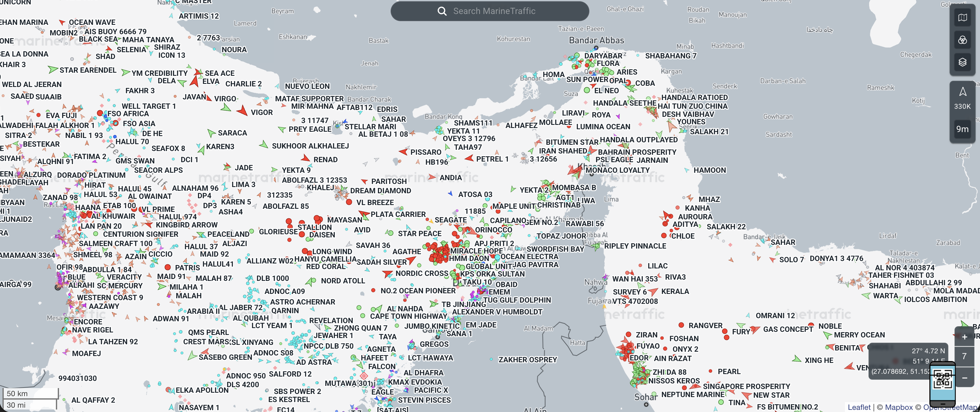The image size is (980, 412).
Task: Open the map layers stack icon
Action: pyautogui.click(x=962, y=62)
